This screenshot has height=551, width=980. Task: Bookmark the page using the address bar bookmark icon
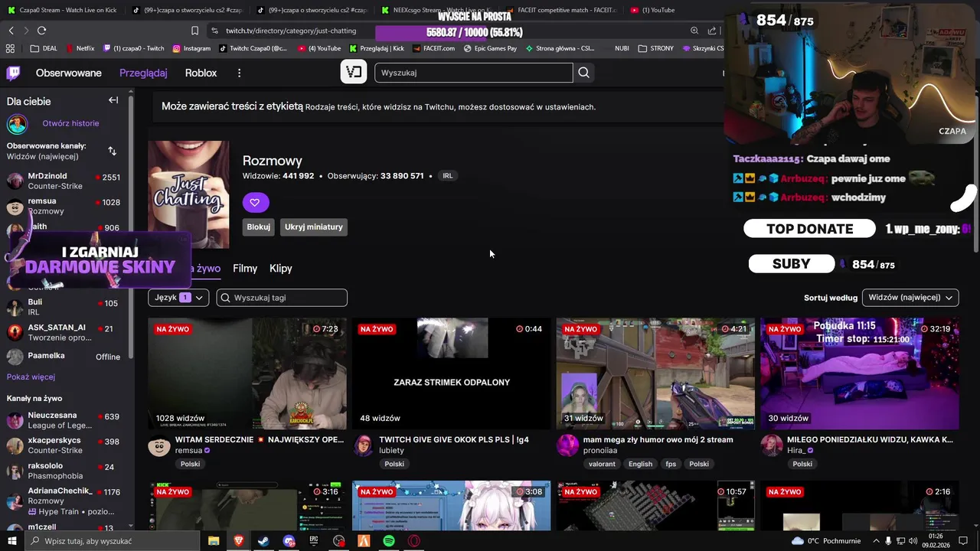[x=194, y=31]
